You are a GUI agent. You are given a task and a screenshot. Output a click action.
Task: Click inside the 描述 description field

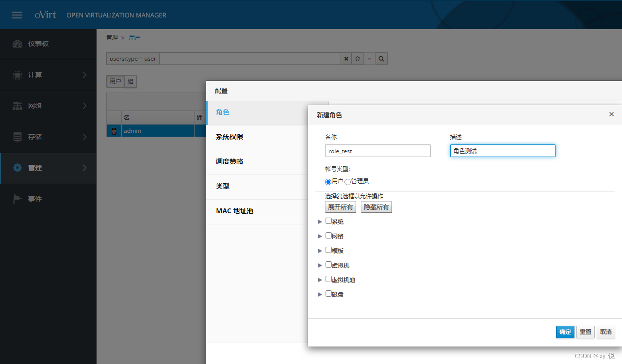pos(503,150)
